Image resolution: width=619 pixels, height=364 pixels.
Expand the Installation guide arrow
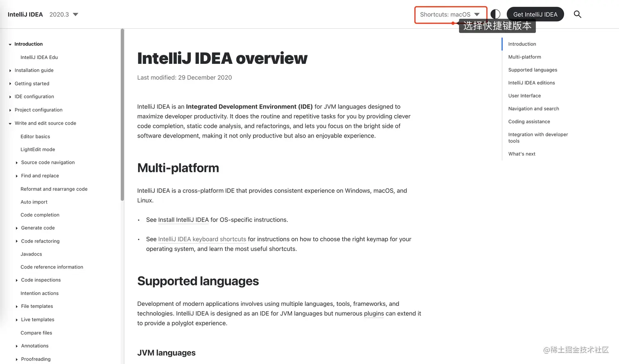[x=10, y=70]
